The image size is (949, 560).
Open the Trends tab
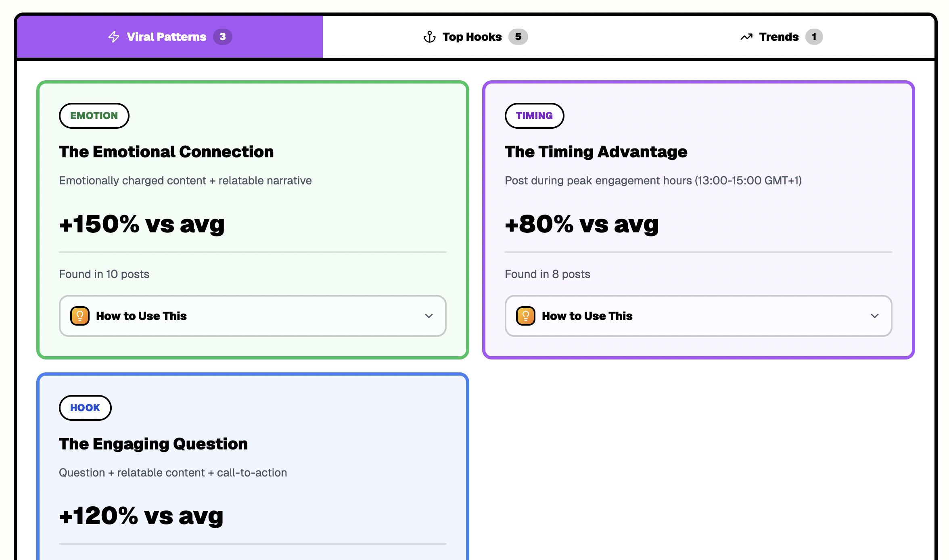[778, 36]
